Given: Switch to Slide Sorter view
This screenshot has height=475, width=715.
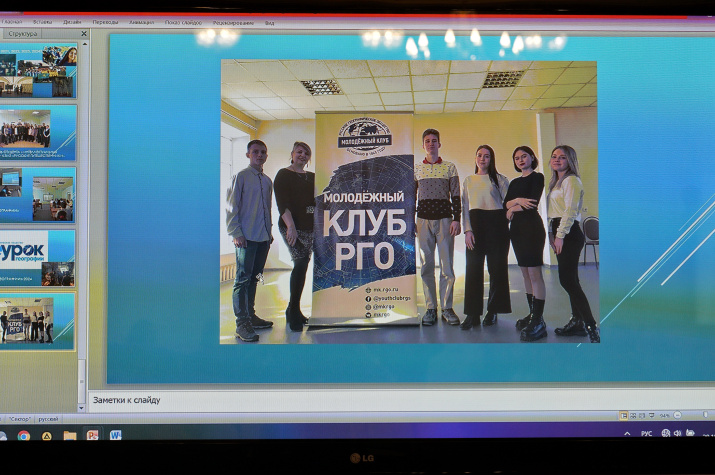Looking at the screenshot, I should pos(633,415).
